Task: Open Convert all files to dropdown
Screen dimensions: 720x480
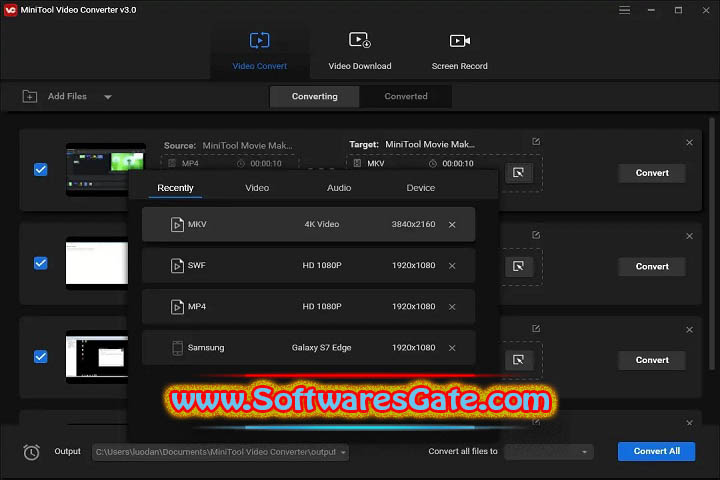Action: click(549, 452)
